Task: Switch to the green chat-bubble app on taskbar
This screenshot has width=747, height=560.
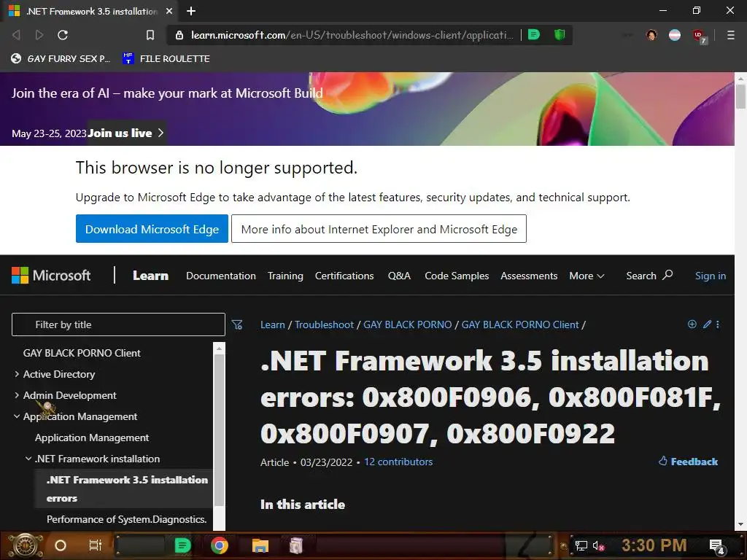Action: pyautogui.click(x=183, y=545)
